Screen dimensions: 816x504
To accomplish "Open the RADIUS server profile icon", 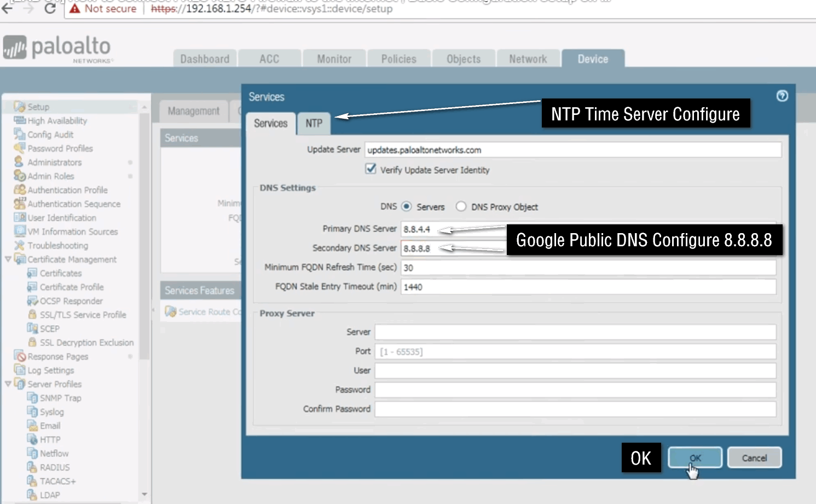I will pos(32,467).
